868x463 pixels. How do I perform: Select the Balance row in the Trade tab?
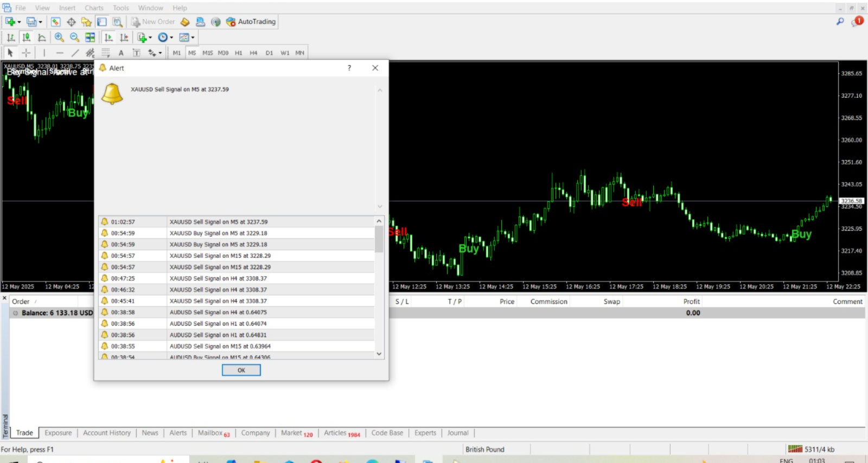pyautogui.click(x=437, y=313)
